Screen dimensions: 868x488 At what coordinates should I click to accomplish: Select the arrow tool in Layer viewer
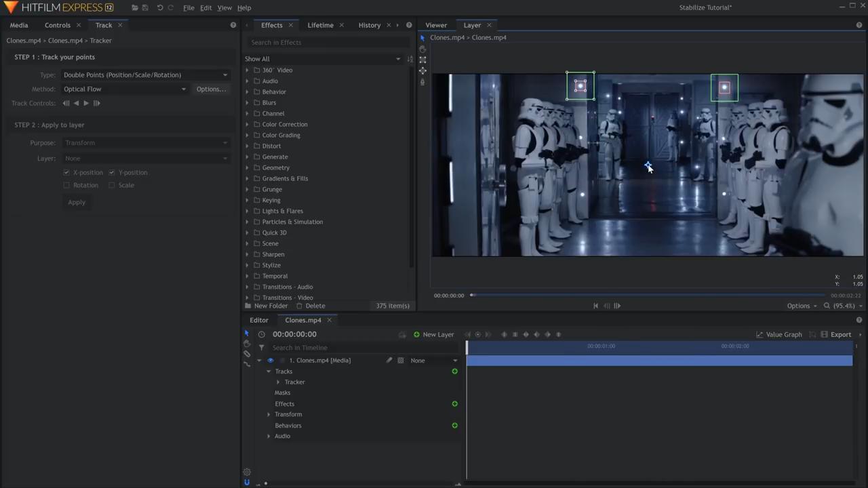422,38
